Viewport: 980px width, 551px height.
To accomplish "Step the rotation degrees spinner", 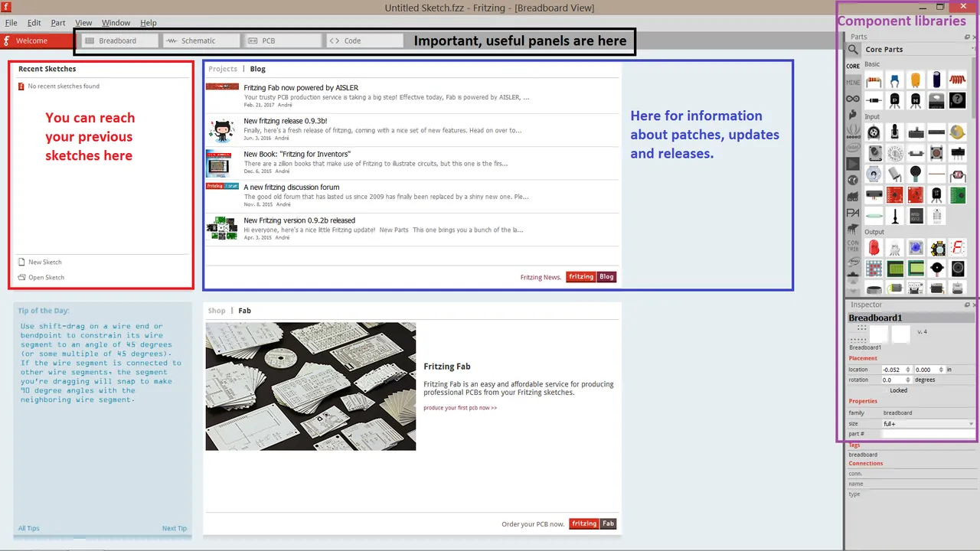I will tap(908, 380).
